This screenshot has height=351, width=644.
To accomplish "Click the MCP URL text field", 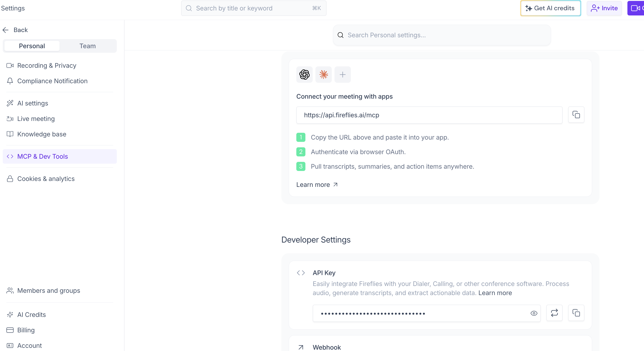I will coord(429,115).
